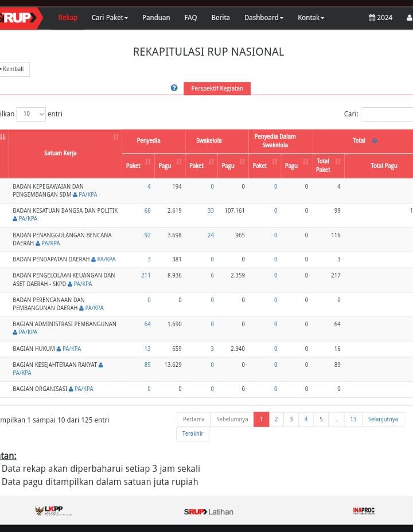Focus the Cari search input field

coord(387,114)
